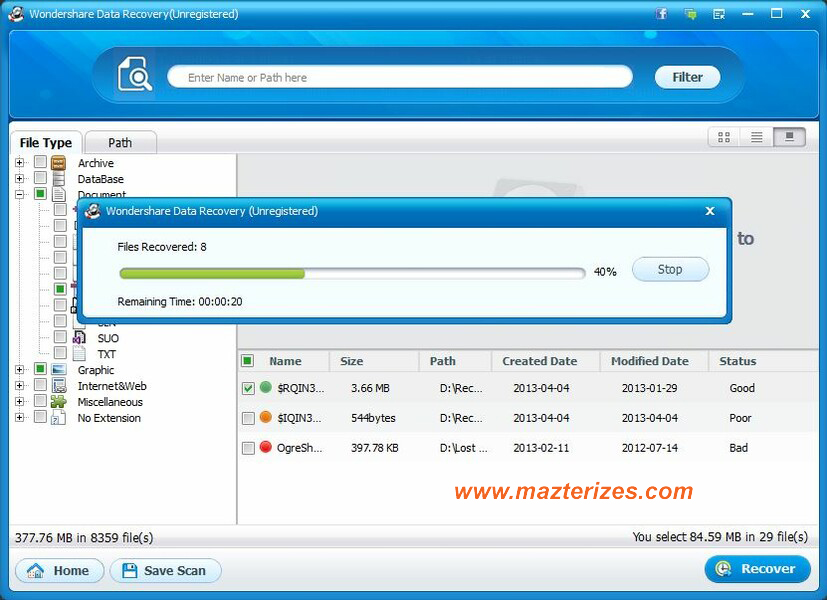The image size is (827, 600).
Task: Click the Save Scan button
Action: [166, 570]
